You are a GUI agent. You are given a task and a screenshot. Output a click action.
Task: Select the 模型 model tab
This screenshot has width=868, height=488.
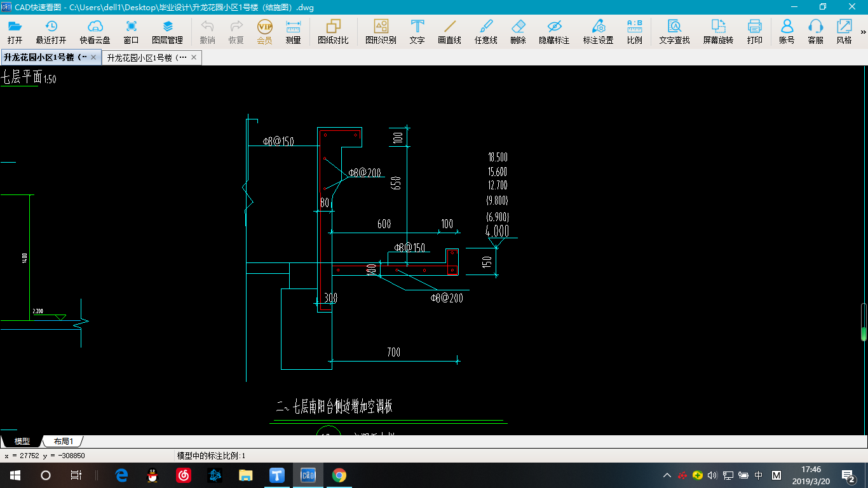click(x=22, y=441)
